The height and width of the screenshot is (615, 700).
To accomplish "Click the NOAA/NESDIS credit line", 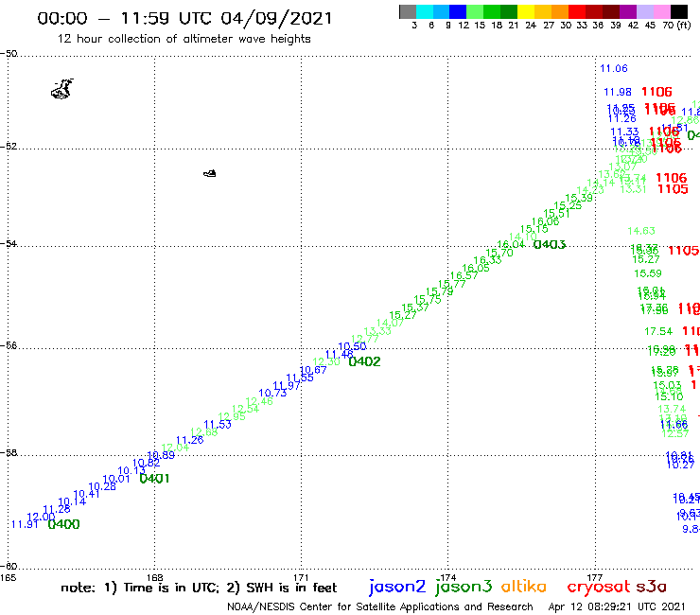I will [380, 607].
